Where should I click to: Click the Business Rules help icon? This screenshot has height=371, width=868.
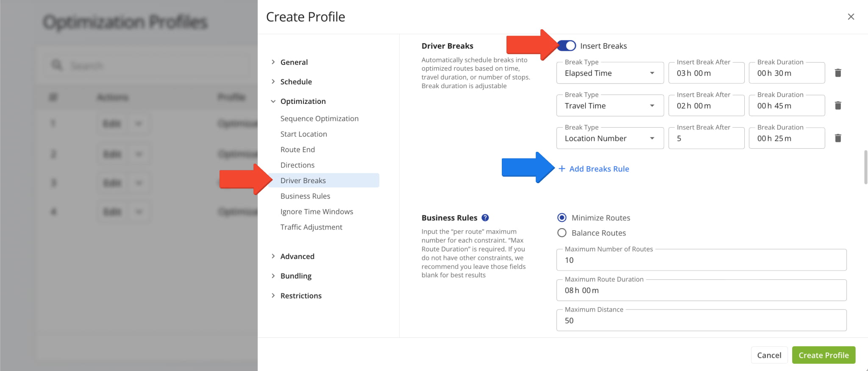pos(485,218)
